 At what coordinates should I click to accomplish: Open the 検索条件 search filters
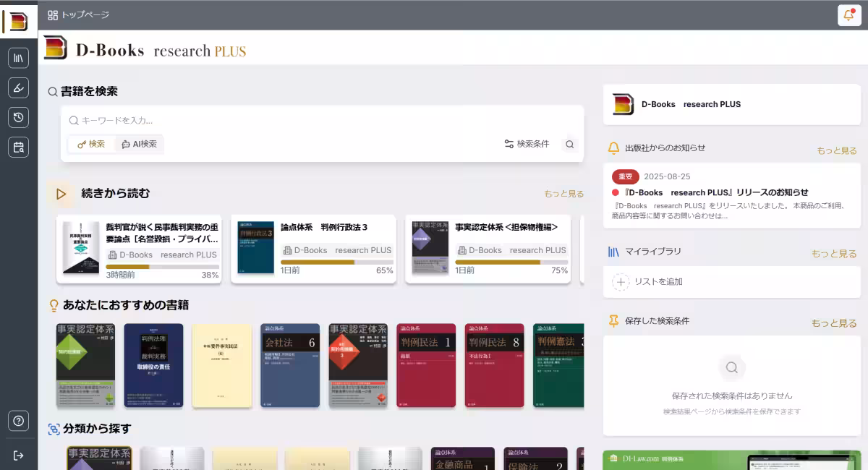click(527, 144)
